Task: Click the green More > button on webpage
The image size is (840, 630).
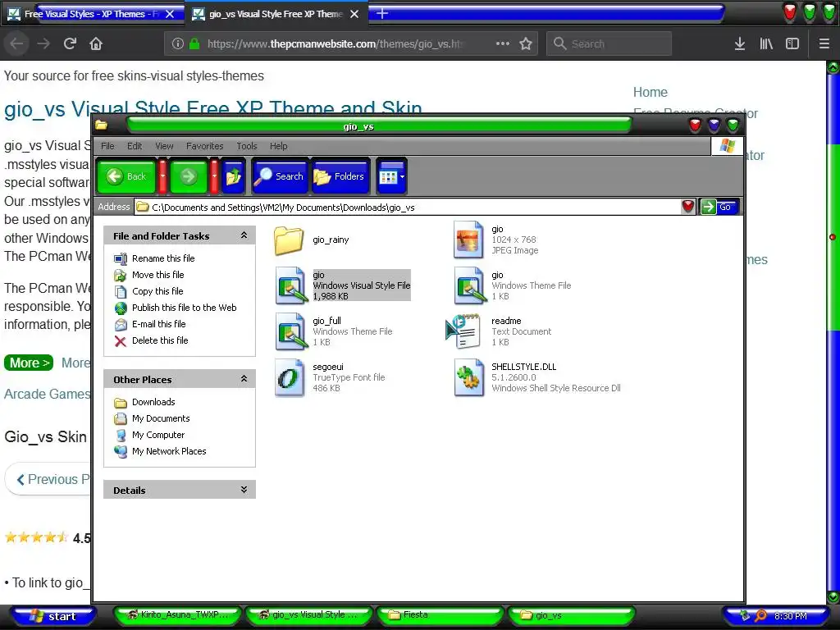Action: pyautogui.click(x=29, y=363)
